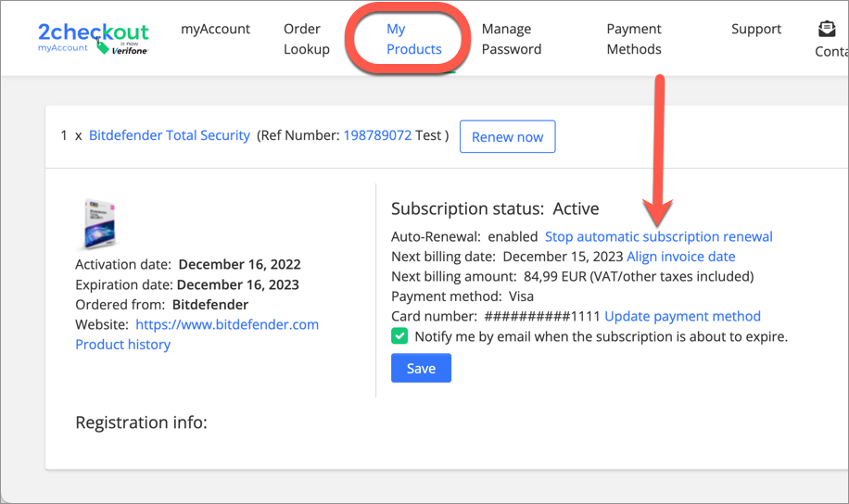Open the myAccount menu item

coord(215,29)
